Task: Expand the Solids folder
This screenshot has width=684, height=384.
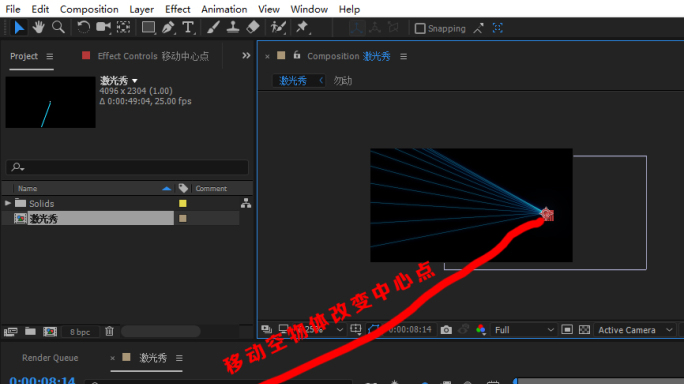Action: (7, 203)
